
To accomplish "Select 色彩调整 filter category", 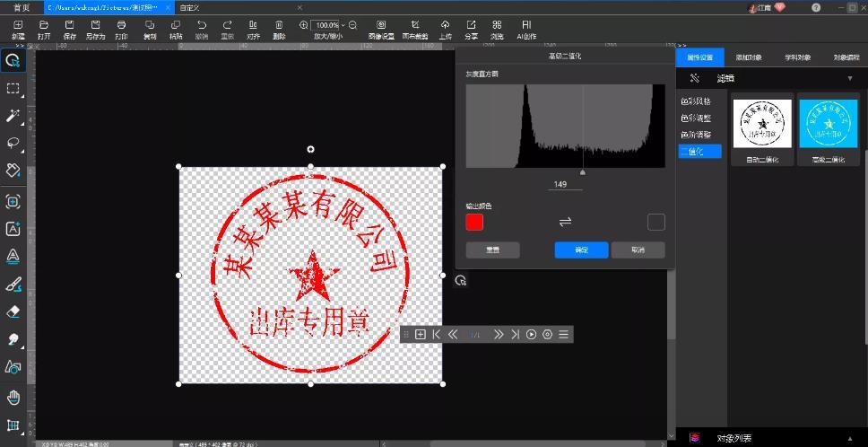I will pyautogui.click(x=695, y=118).
